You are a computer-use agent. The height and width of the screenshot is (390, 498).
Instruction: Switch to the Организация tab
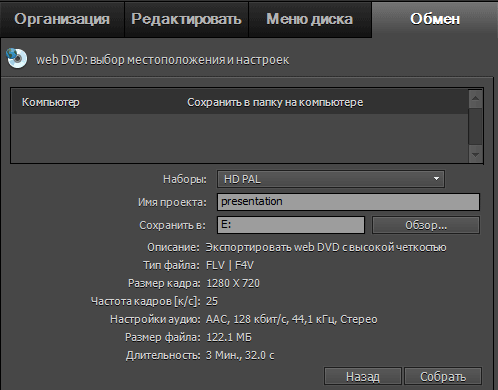tap(62, 19)
